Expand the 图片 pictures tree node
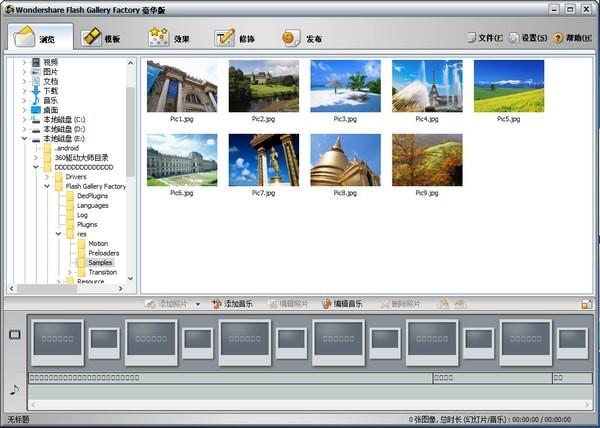The image size is (600, 428). (x=24, y=72)
